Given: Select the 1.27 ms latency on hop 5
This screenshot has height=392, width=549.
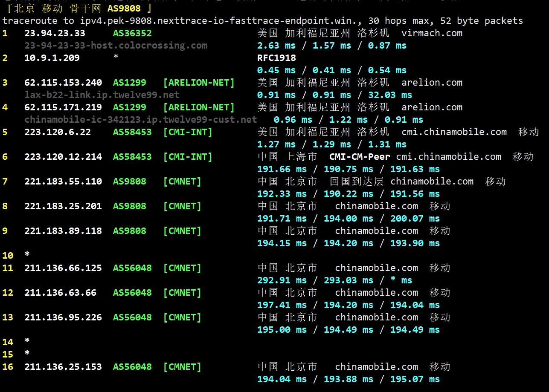Looking at the screenshot, I should tap(276, 144).
